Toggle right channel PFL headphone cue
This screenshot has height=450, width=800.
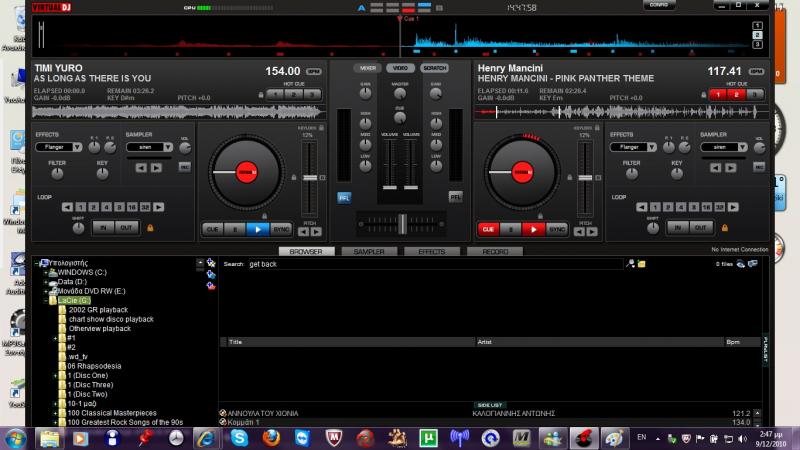coord(456,196)
